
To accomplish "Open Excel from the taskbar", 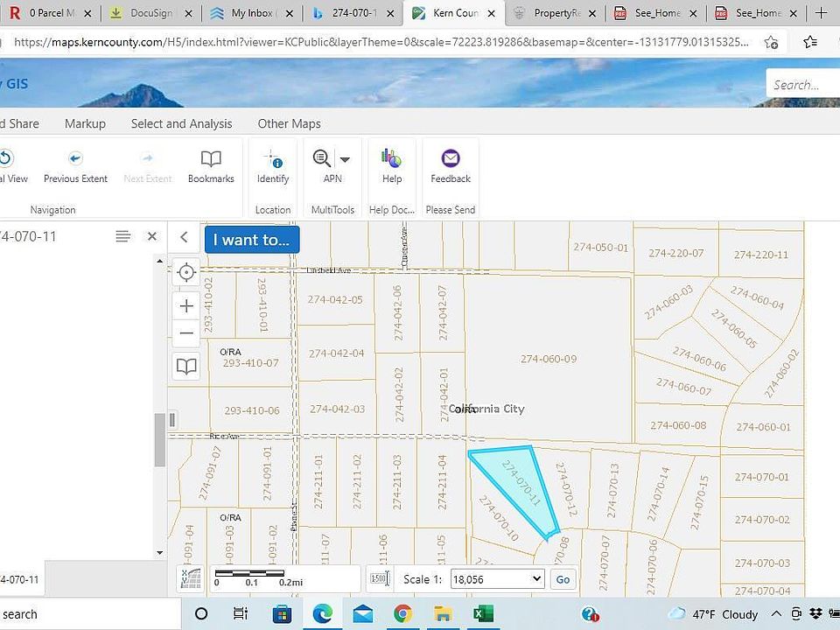I will pos(483,613).
